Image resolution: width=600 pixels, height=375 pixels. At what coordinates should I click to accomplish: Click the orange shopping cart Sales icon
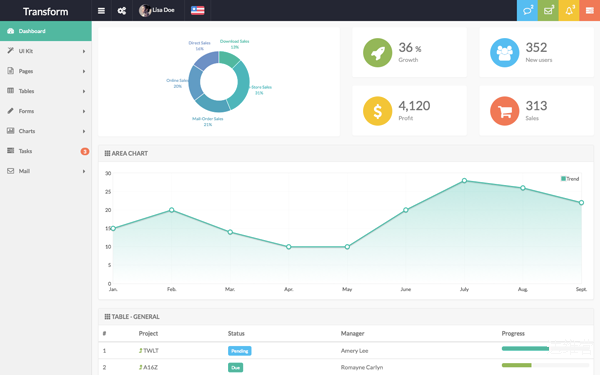pos(504,111)
